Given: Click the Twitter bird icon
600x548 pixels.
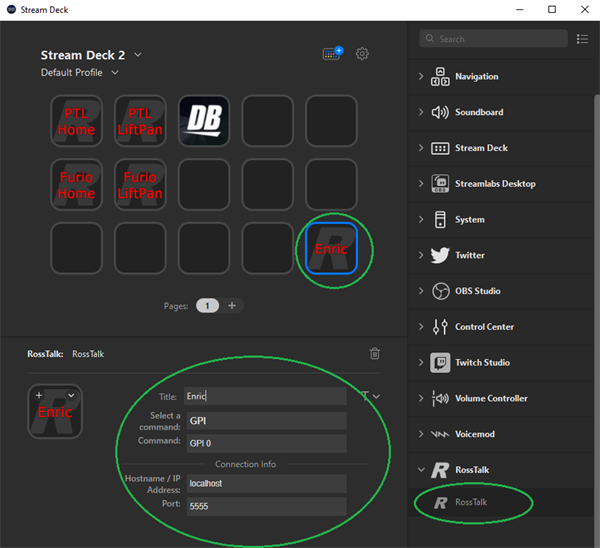Looking at the screenshot, I should (440, 255).
